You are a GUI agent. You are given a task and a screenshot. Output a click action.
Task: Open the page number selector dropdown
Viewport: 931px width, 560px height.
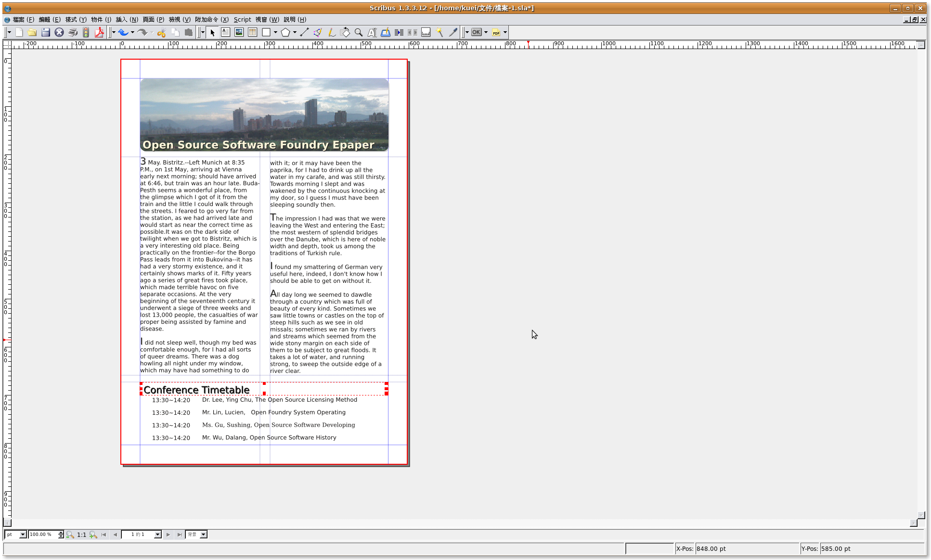[157, 535]
